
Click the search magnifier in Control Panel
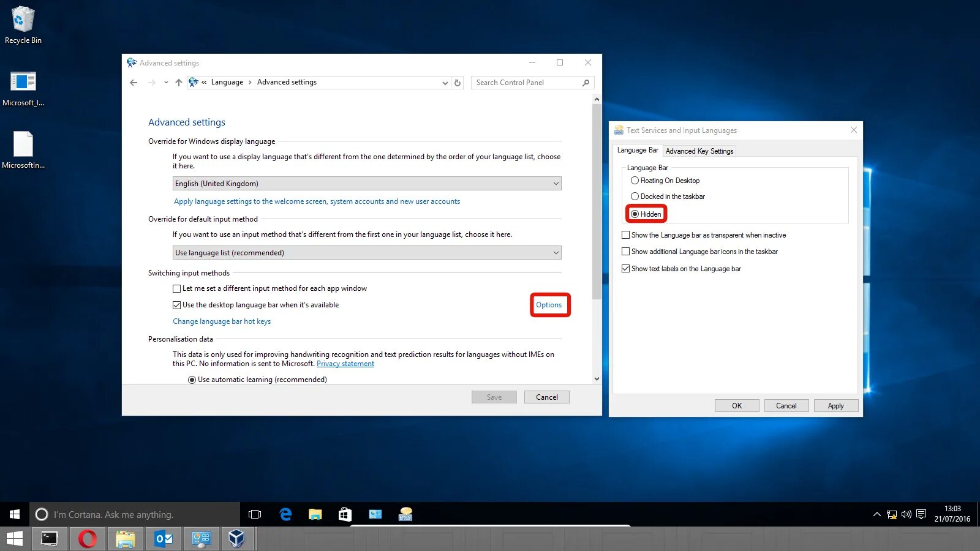point(586,83)
